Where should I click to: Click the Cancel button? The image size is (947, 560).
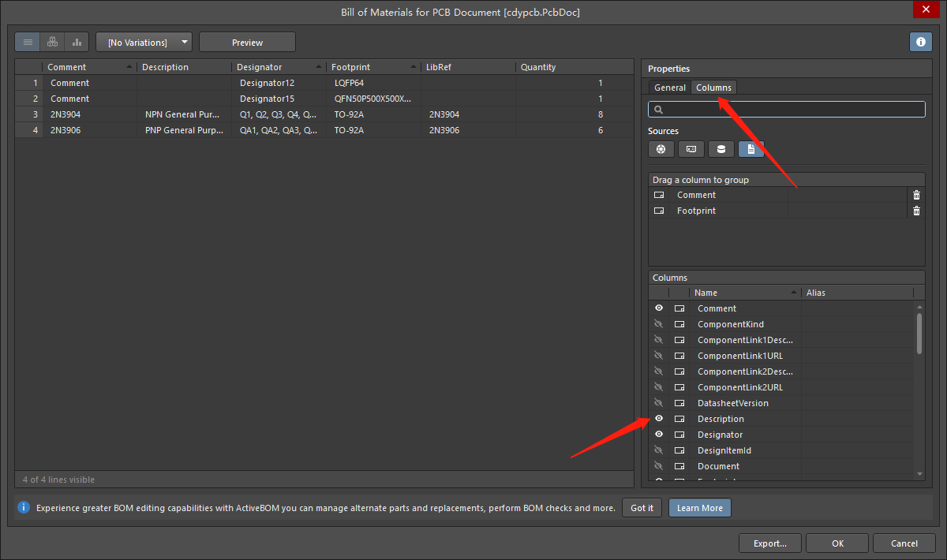pyautogui.click(x=904, y=543)
